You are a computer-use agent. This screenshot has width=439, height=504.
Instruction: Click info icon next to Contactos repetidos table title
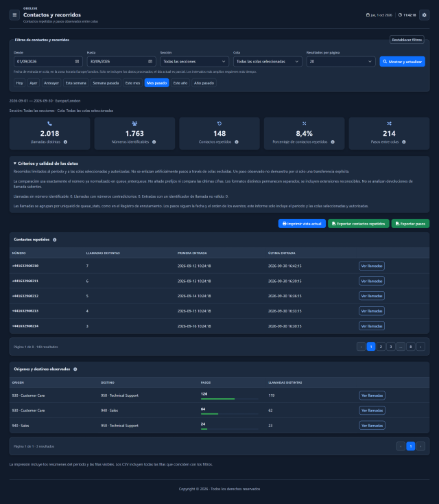(55, 240)
